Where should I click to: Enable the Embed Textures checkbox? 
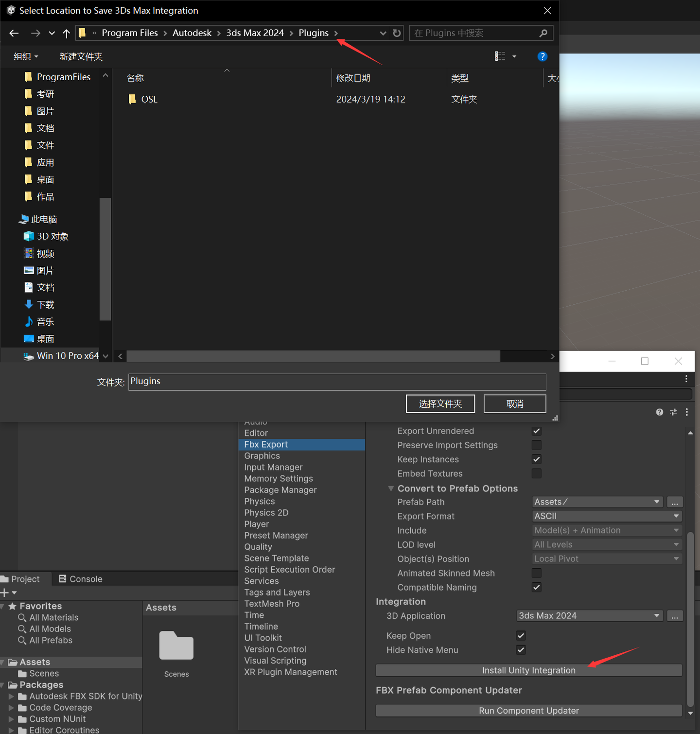pos(536,473)
